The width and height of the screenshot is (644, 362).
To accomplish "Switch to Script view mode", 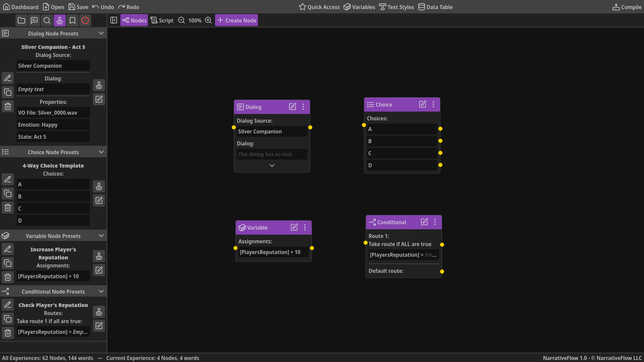I will coord(162,20).
